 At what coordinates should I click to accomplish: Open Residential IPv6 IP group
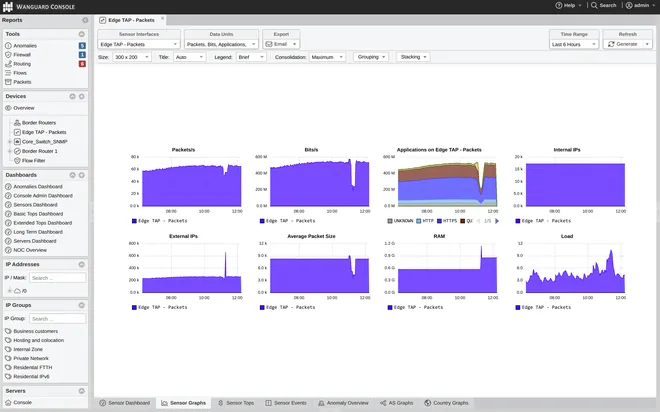[32, 377]
